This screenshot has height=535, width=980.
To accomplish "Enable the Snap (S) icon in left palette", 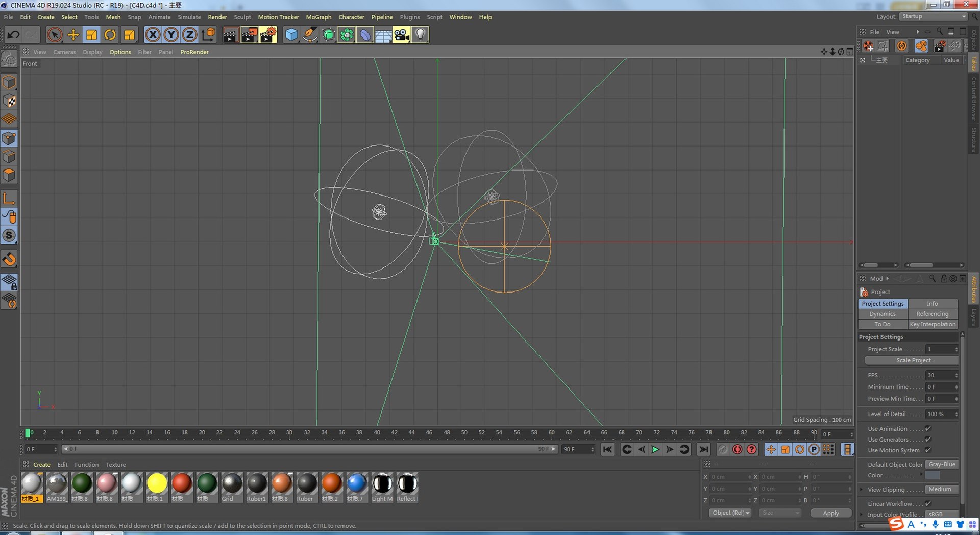I will (x=9, y=235).
